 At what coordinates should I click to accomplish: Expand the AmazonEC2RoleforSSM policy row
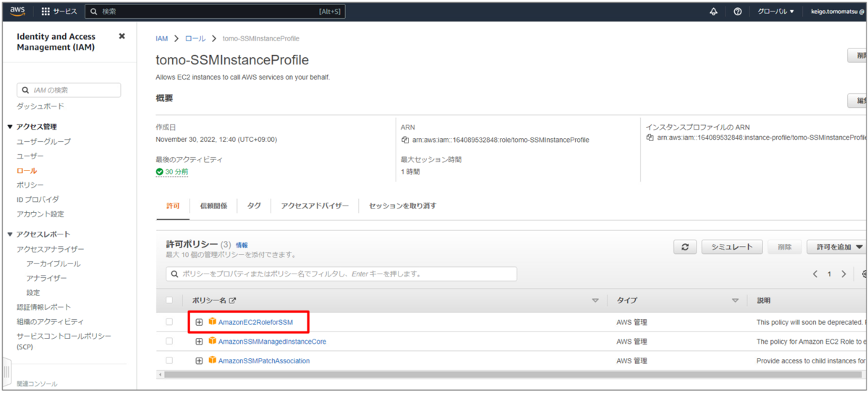199,321
